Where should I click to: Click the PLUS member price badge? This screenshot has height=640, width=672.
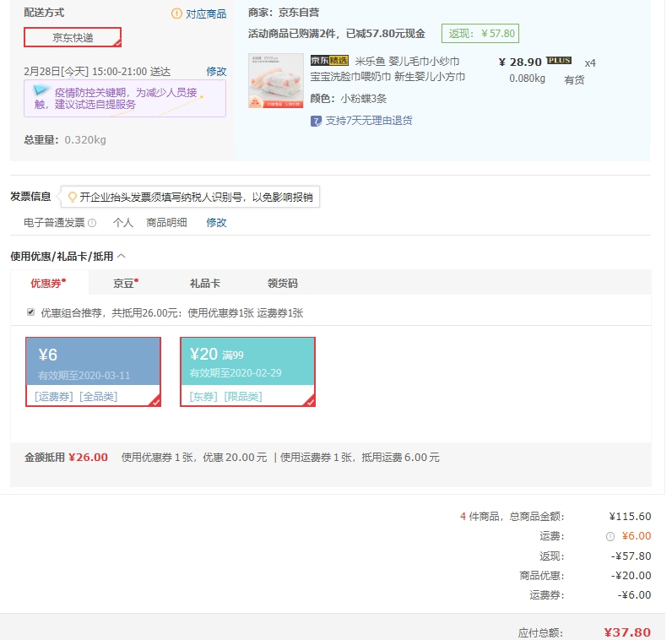pyautogui.click(x=559, y=61)
